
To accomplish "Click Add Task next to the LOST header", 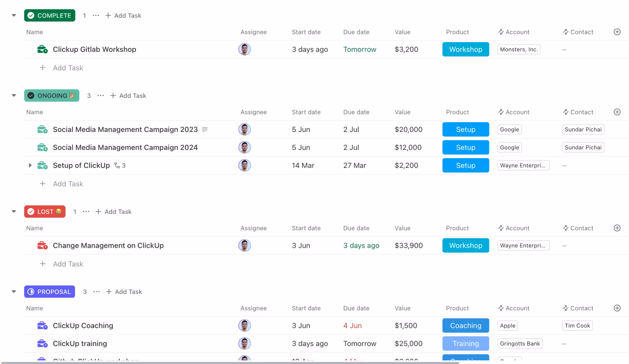I will 114,211.
